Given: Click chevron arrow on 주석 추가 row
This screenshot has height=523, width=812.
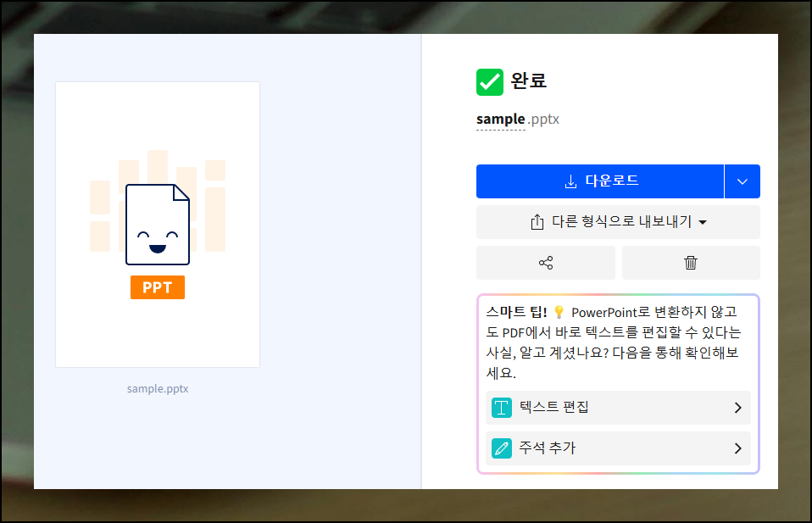Looking at the screenshot, I should [x=738, y=448].
